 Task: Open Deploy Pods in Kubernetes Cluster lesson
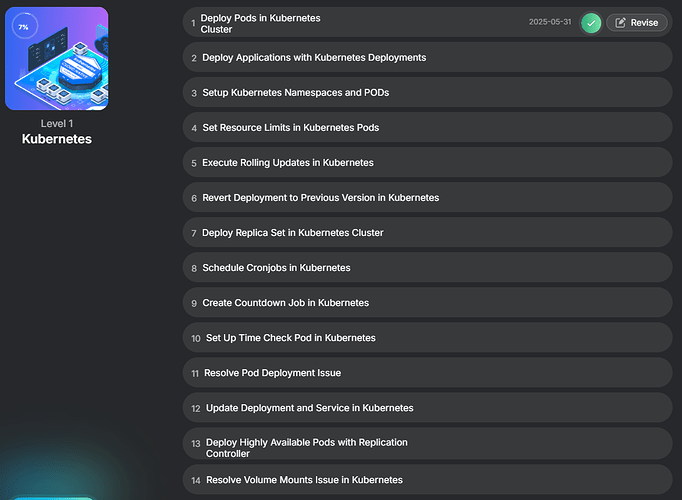pos(260,23)
